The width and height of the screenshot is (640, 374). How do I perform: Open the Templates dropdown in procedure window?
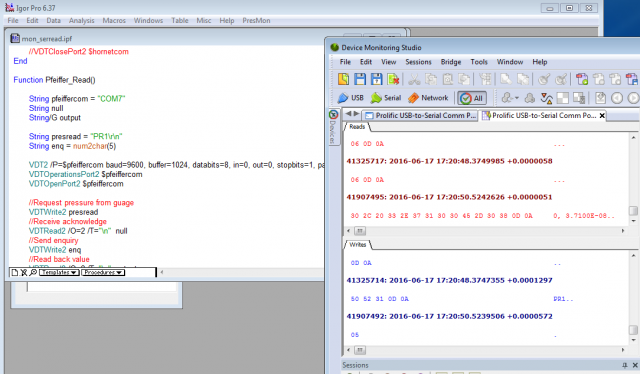[x=59, y=272]
